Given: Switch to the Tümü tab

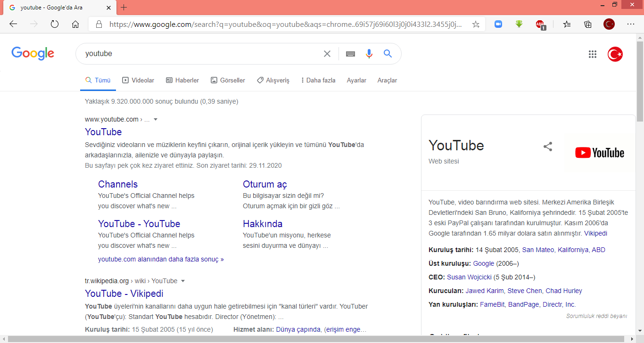Looking at the screenshot, I should [98, 81].
